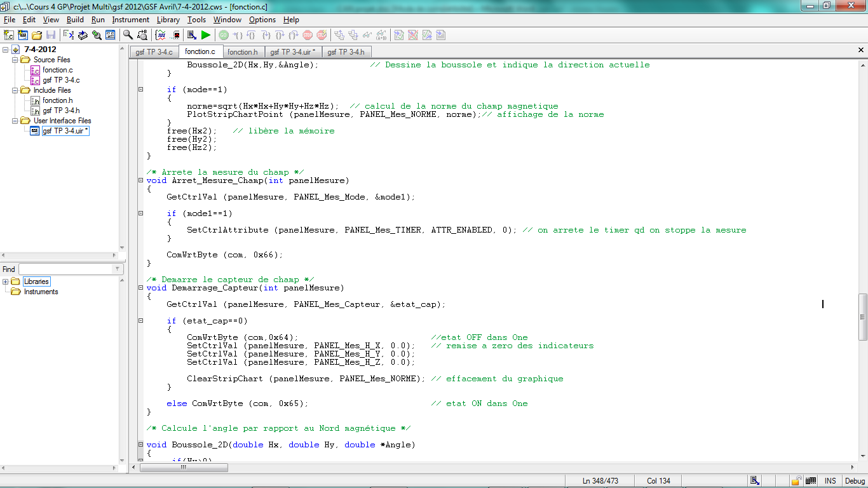868x488 pixels.
Task: Collapse the Source Files folder
Action: tap(16, 60)
